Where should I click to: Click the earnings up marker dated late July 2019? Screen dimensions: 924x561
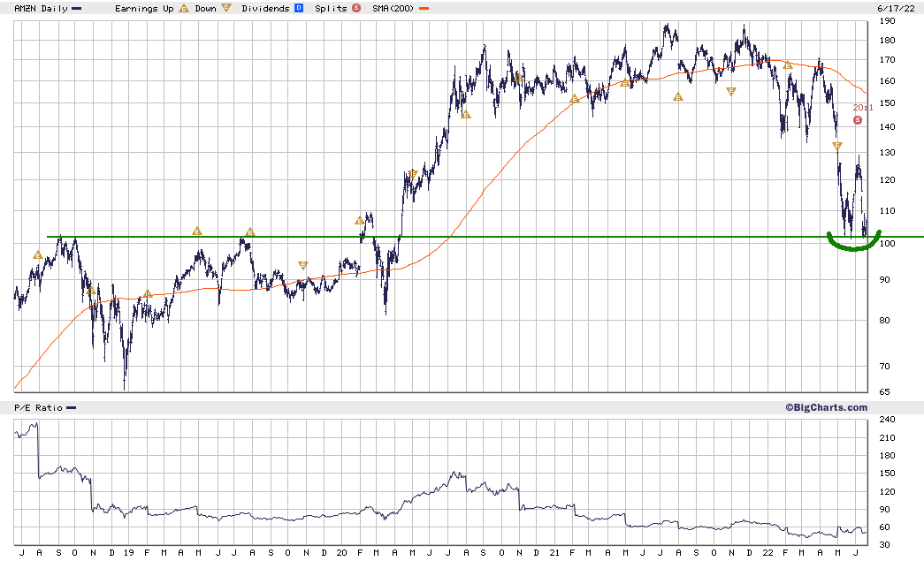(x=250, y=232)
